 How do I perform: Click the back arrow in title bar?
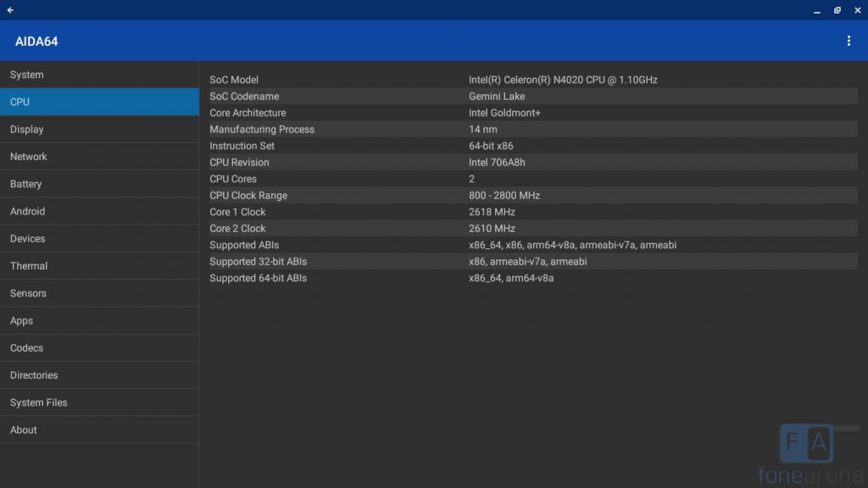click(10, 10)
